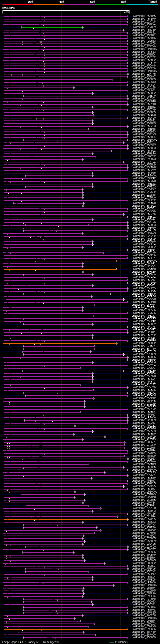Select hit UniRef100_A5BSW3
The width and height of the screenshot is (160, 644).
coord(143,82)
